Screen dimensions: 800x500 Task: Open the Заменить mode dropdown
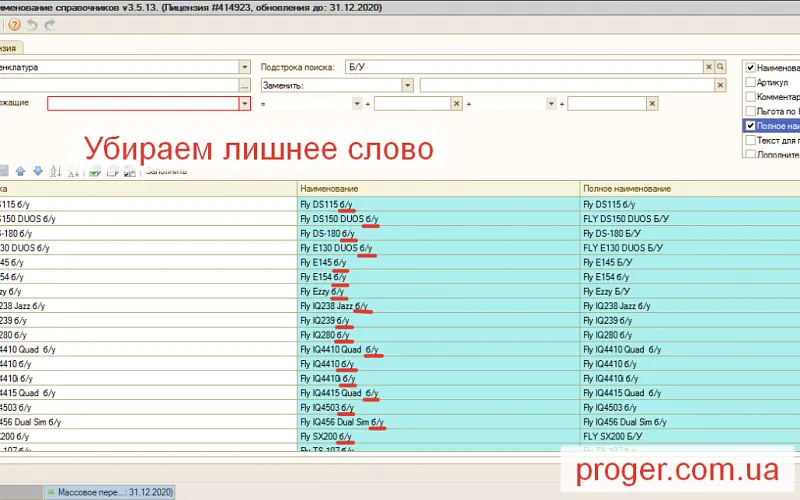(407, 85)
